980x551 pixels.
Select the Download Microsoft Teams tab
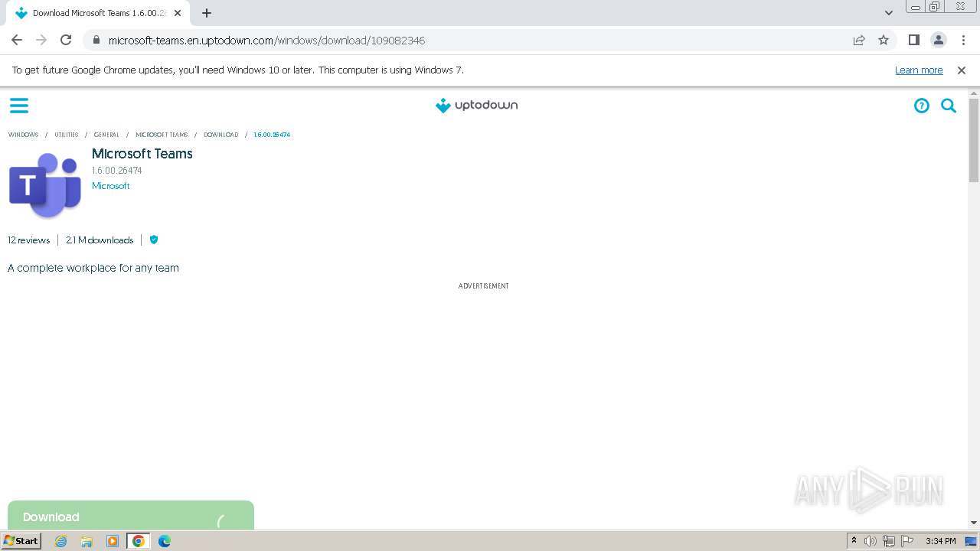(99, 13)
